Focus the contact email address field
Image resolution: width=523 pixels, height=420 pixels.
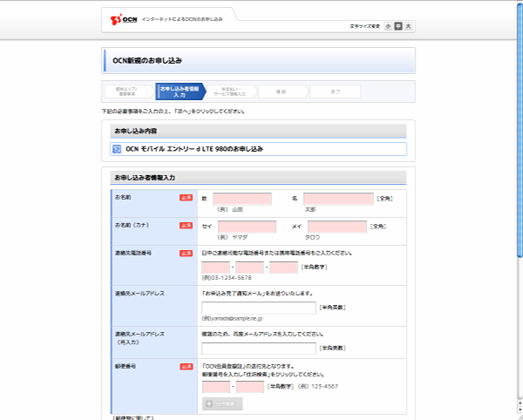(x=259, y=308)
